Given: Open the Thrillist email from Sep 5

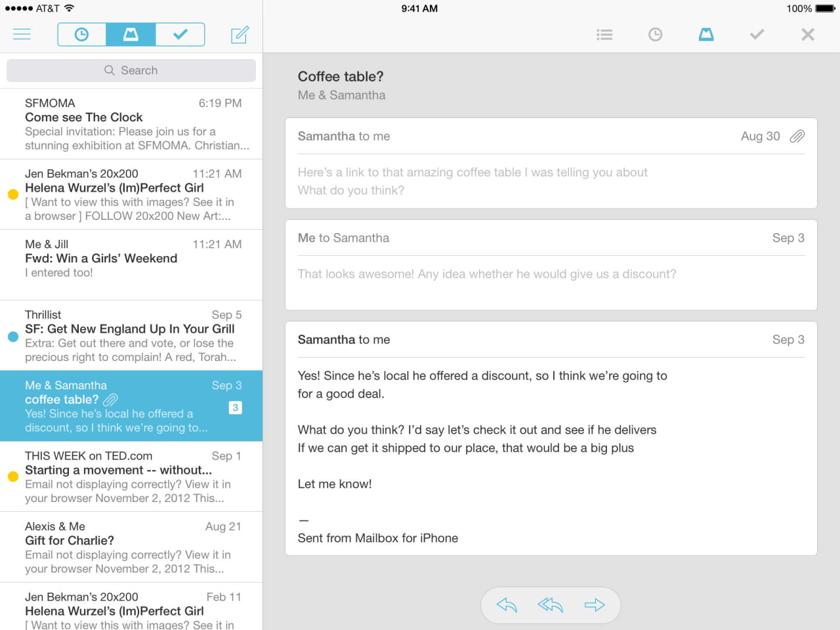Looking at the screenshot, I should coord(131,335).
